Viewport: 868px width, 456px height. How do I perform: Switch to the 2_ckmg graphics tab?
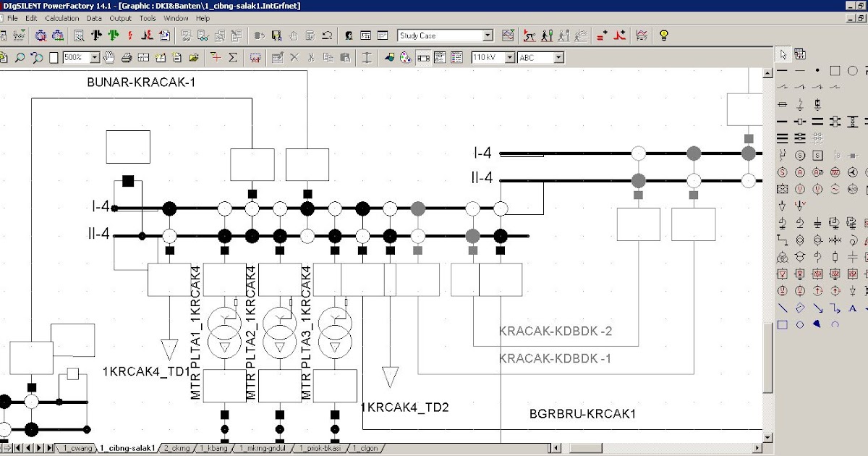click(x=177, y=448)
